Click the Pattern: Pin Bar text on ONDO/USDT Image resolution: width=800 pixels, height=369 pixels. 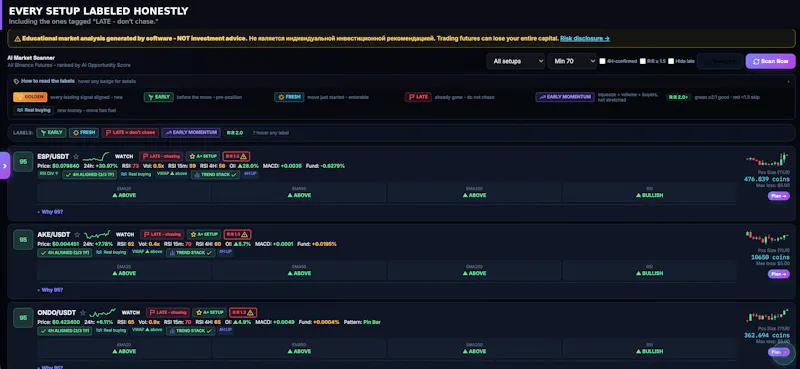(x=362, y=322)
